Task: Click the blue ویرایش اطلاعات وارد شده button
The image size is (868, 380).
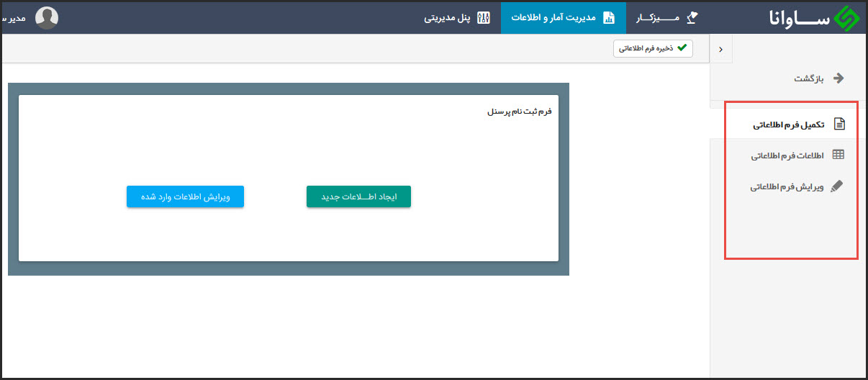Action: (185, 196)
